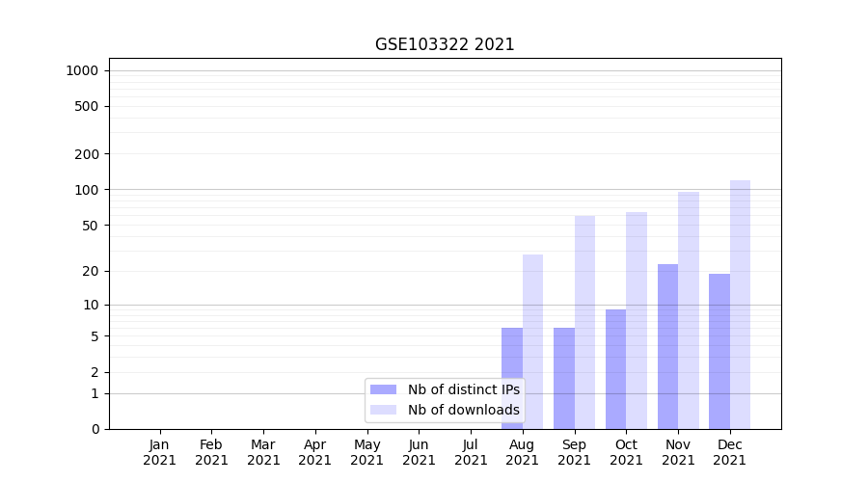
Task: Select the 'Nb of downloads' legend label
Action: [463, 410]
